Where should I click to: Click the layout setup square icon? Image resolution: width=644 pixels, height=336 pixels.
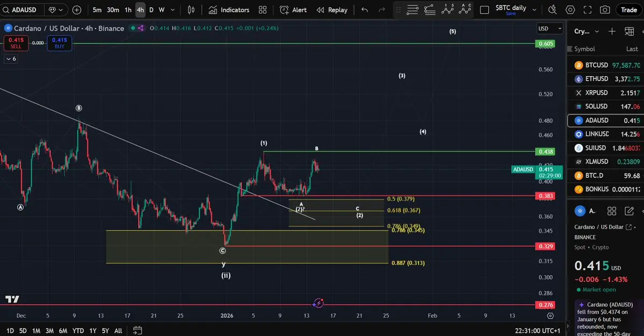click(x=484, y=10)
